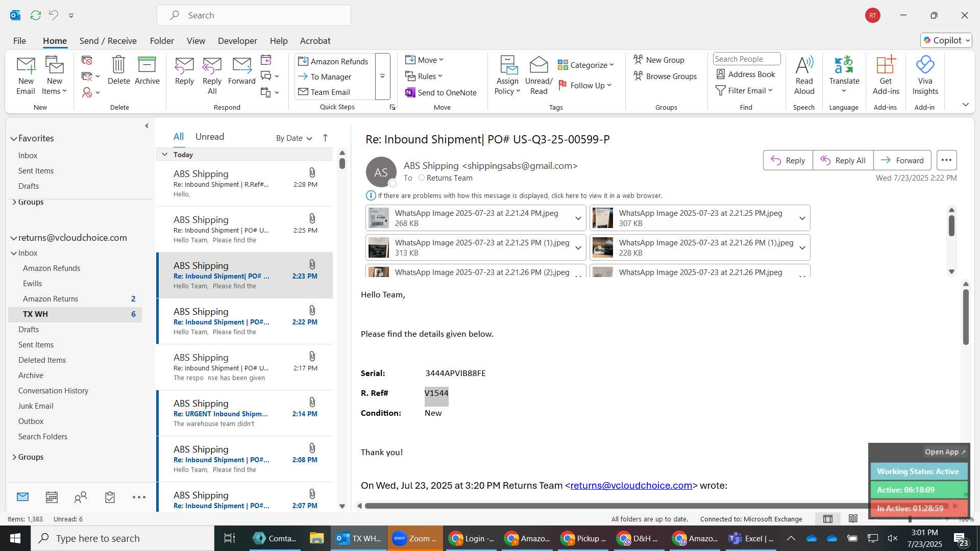Click the top Search box
The height and width of the screenshot is (551, 980).
click(254, 15)
